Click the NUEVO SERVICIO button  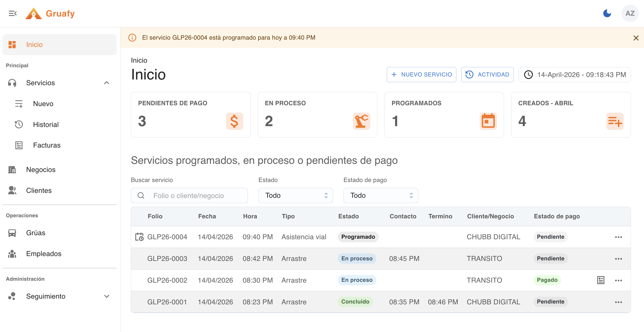tap(421, 75)
